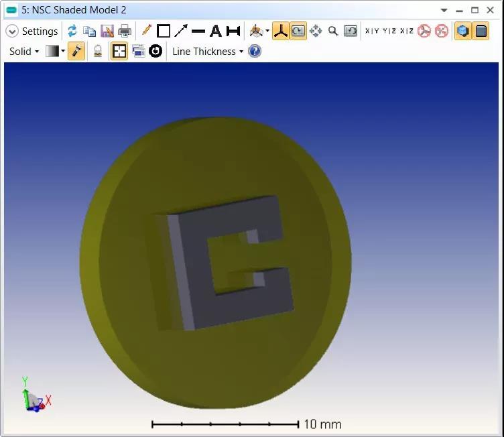Switch to the Y|Z view
The width and height of the screenshot is (504, 437).
tap(389, 31)
